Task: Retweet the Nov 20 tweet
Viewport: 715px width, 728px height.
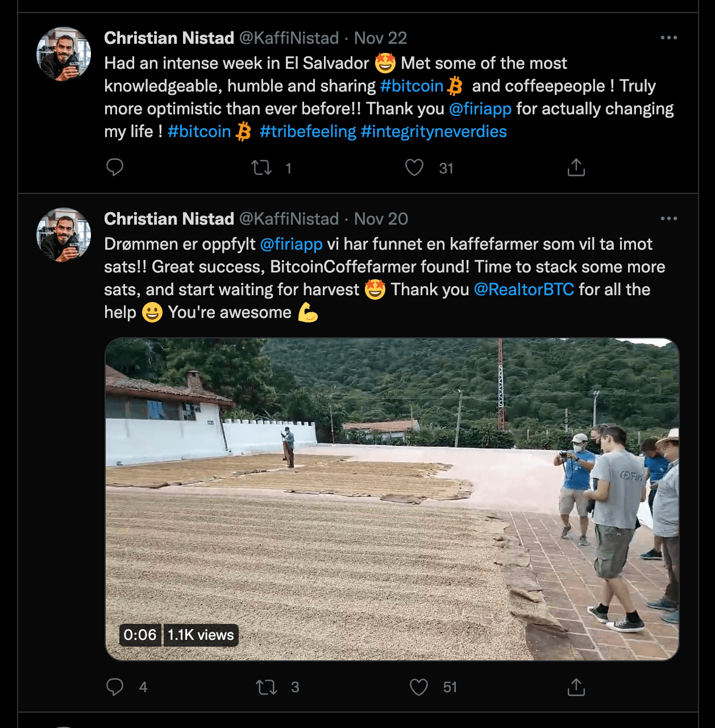Action: pyautogui.click(x=266, y=687)
